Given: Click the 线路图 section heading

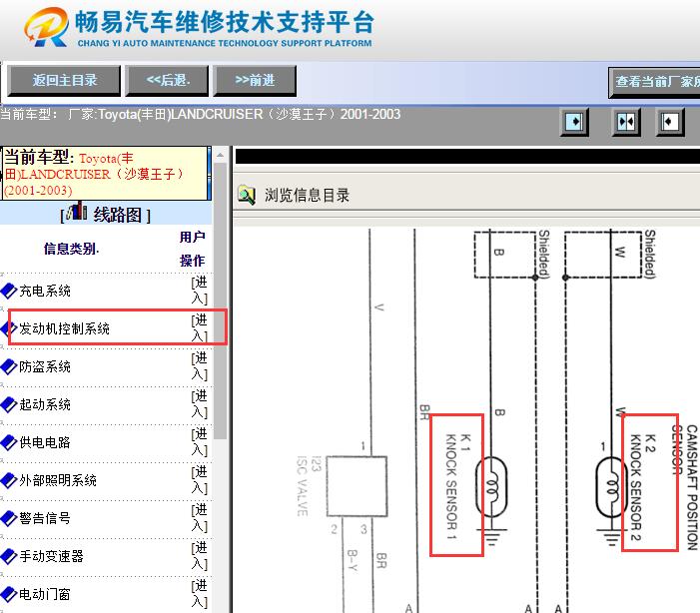Looking at the screenshot, I should [x=118, y=216].
